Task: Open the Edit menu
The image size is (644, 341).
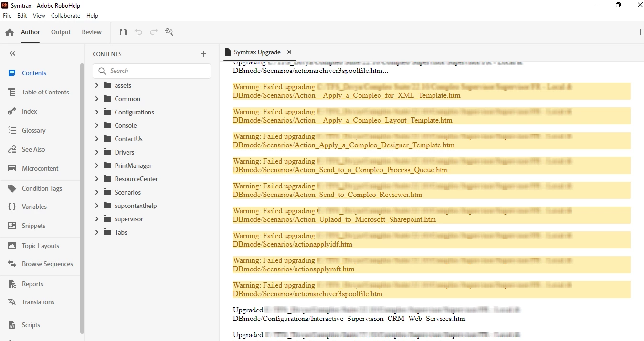Action: coord(22,16)
